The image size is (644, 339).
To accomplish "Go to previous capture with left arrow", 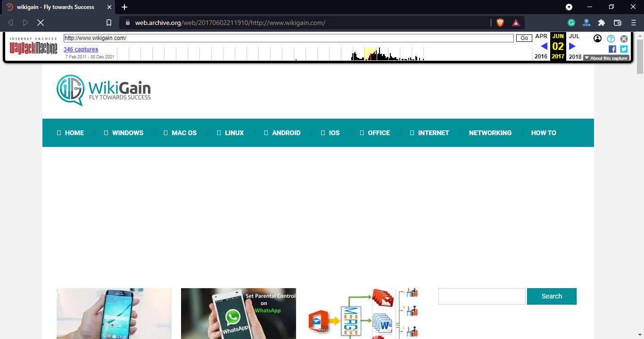I will pyautogui.click(x=544, y=46).
